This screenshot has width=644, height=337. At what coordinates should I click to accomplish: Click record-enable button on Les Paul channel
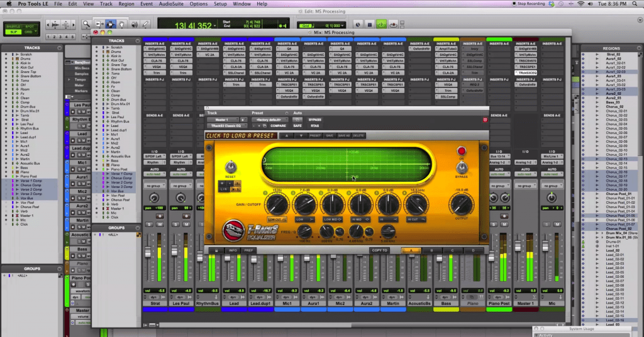[186, 216]
